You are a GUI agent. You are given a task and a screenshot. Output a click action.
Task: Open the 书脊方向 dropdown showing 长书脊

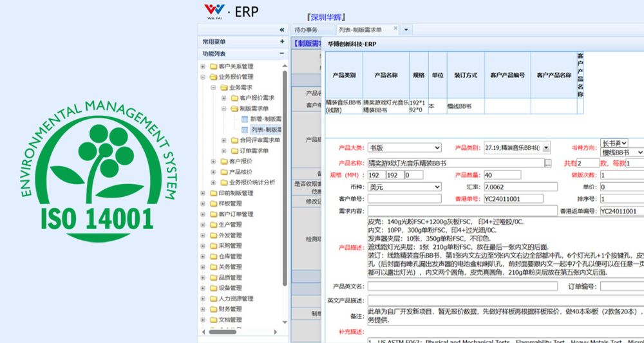pos(614,144)
